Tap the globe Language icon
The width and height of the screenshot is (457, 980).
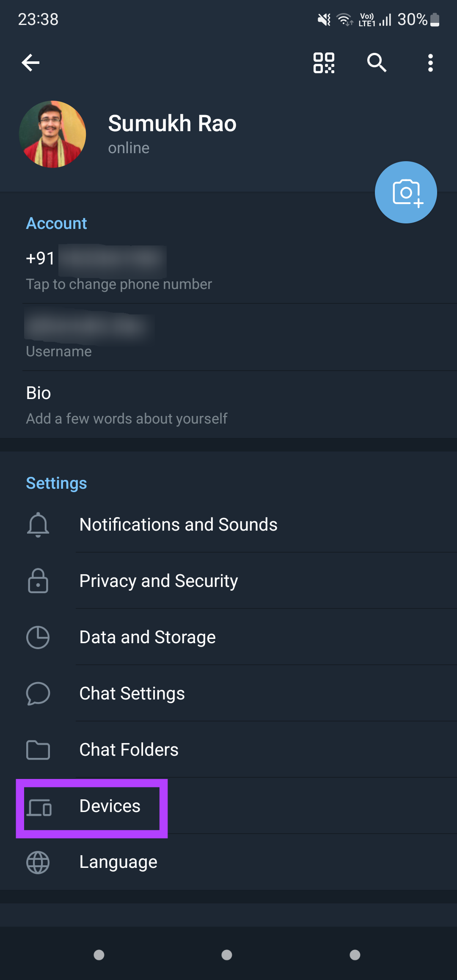pyautogui.click(x=38, y=862)
